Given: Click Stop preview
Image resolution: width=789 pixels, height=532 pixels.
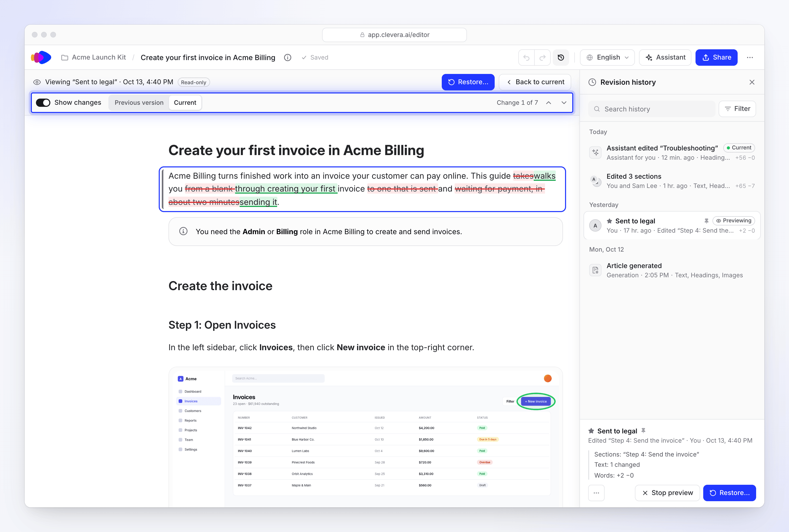Looking at the screenshot, I should (x=668, y=493).
